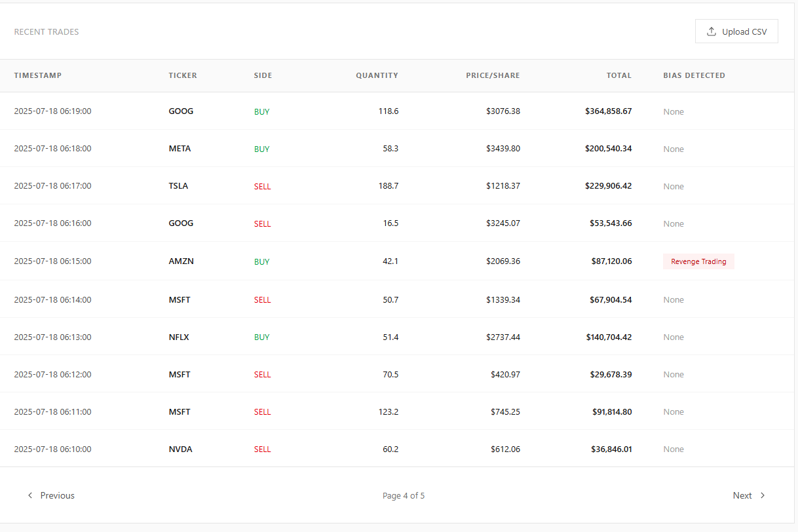Viewport: 798px width, 532px height.
Task: Select timestamp 2025-07-18 06:14:00
Action: [52, 300]
